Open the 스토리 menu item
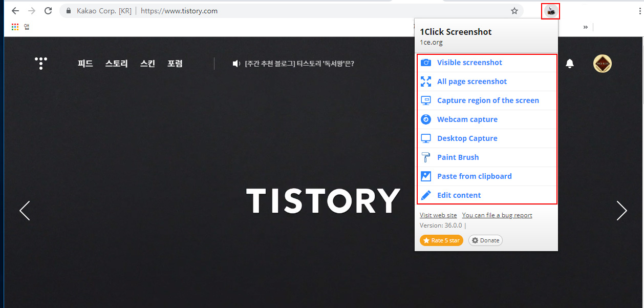Viewport: 644px width, 308px height. coord(116,64)
